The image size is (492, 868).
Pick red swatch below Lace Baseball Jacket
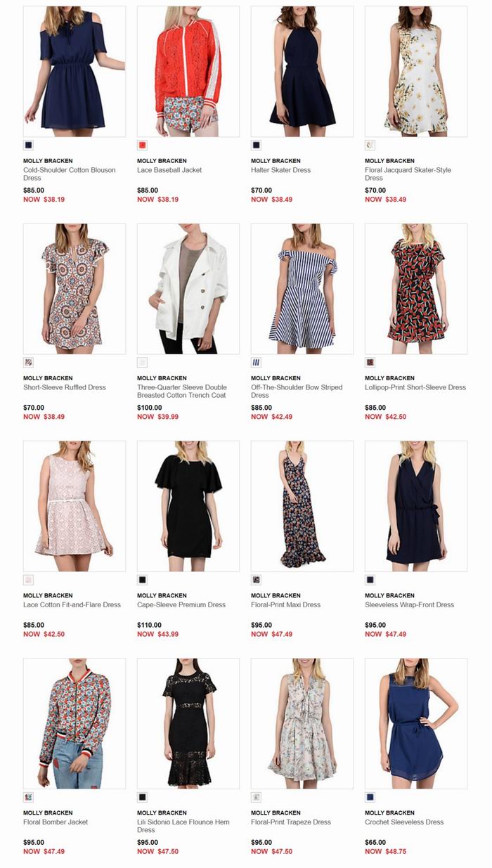pos(142,145)
